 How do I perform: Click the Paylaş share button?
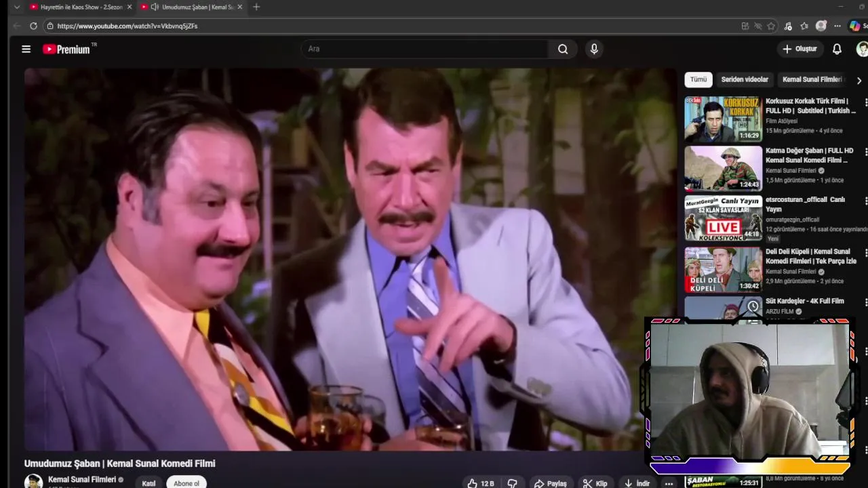pyautogui.click(x=550, y=483)
